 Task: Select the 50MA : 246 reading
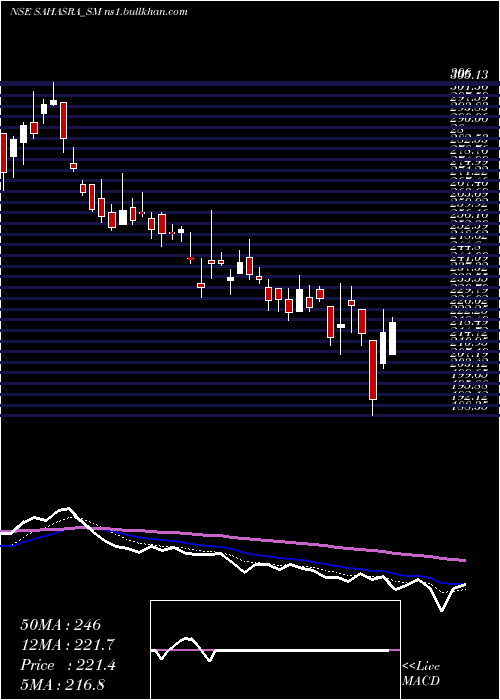pos(61,625)
